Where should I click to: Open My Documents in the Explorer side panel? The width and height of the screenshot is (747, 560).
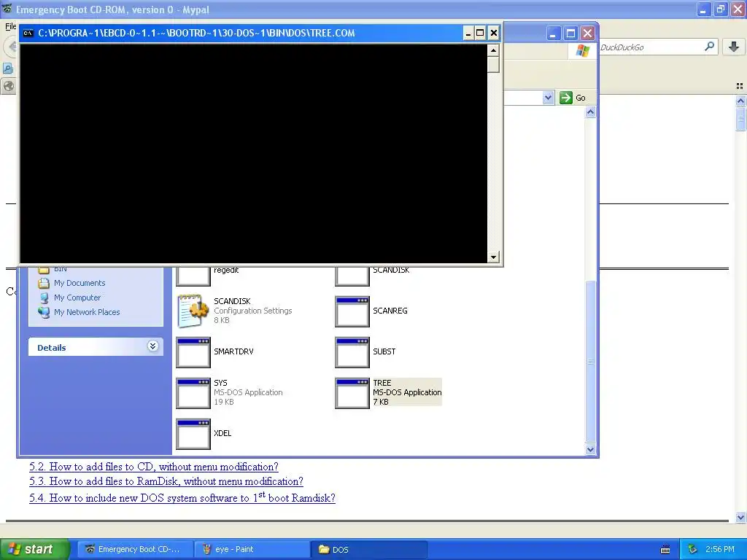coord(80,283)
